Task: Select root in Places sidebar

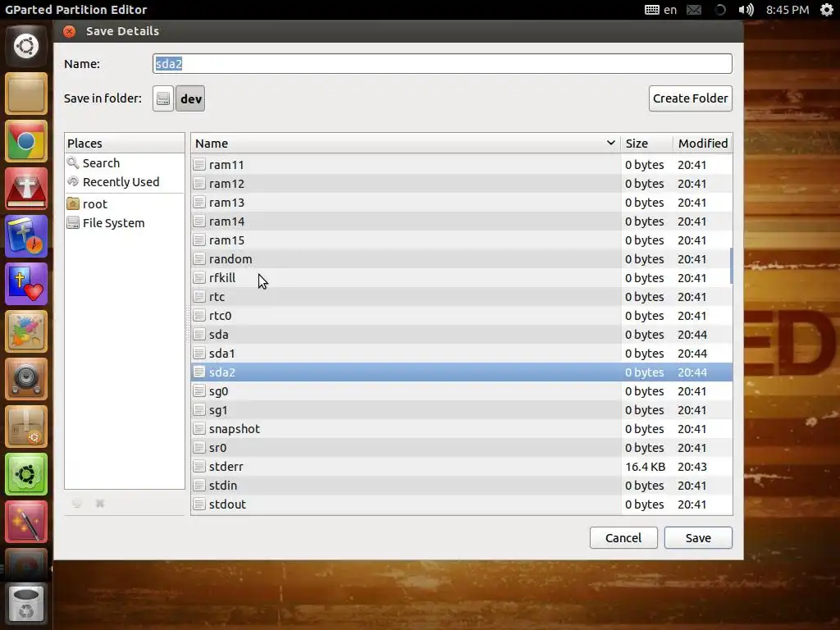Action: 125,203
